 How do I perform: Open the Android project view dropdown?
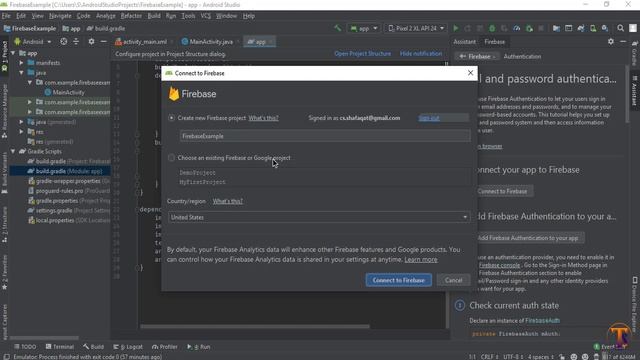pyautogui.click(x=33, y=42)
